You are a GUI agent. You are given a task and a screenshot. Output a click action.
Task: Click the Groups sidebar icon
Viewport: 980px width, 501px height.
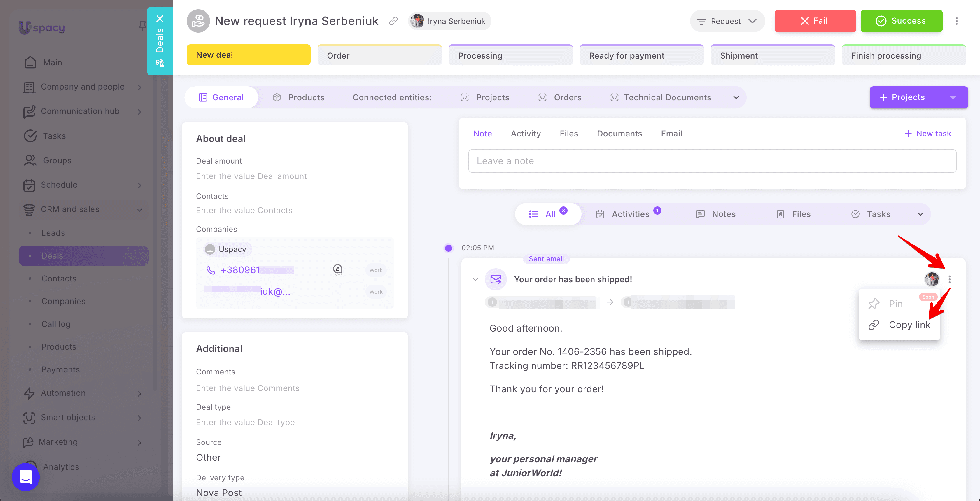click(30, 160)
